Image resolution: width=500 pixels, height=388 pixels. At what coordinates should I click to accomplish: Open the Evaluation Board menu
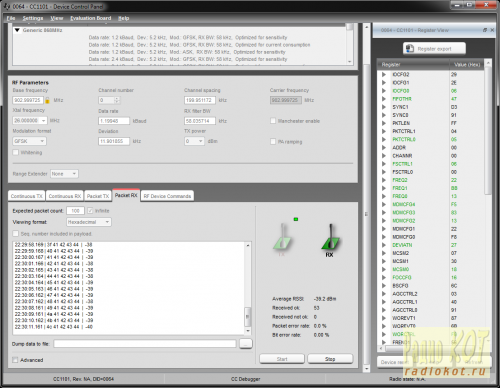click(91, 18)
